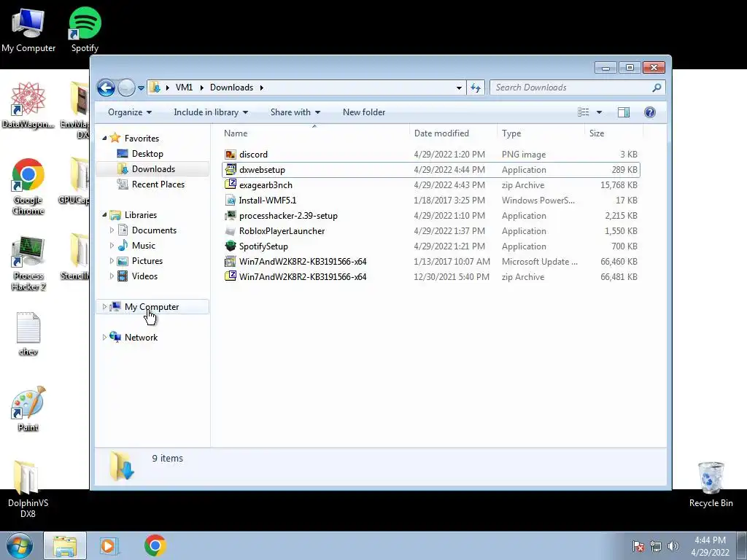Click the volume speaker tray icon

click(x=673, y=546)
